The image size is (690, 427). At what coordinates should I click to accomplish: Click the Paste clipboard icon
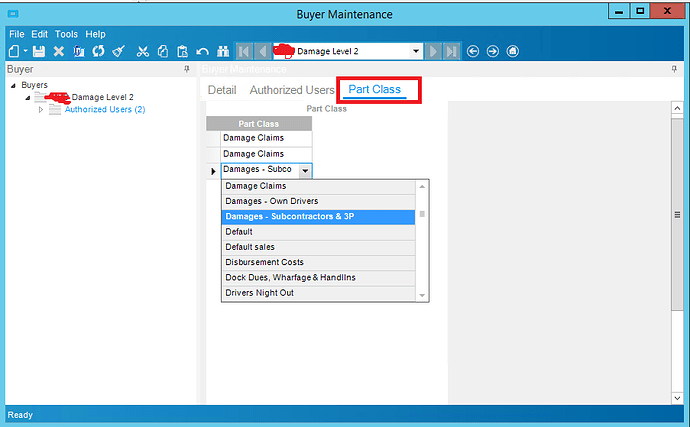point(182,52)
